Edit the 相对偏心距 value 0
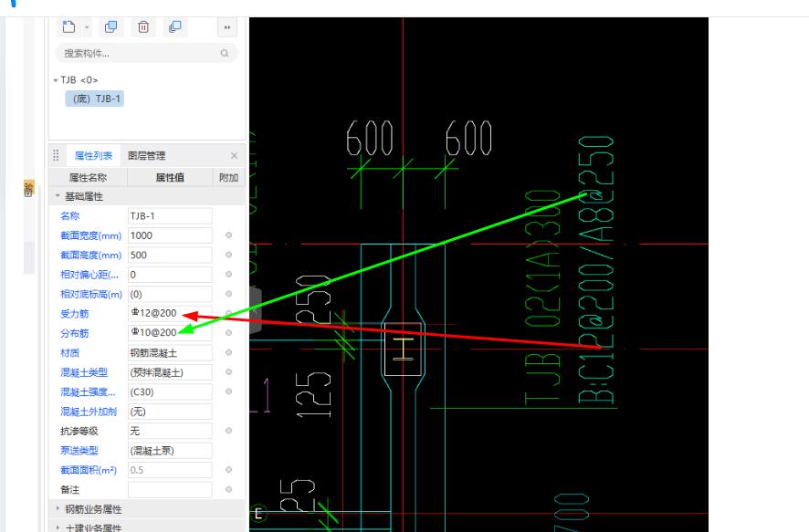Image resolution: width=809 pixels, height=532 pixels. 170,275
